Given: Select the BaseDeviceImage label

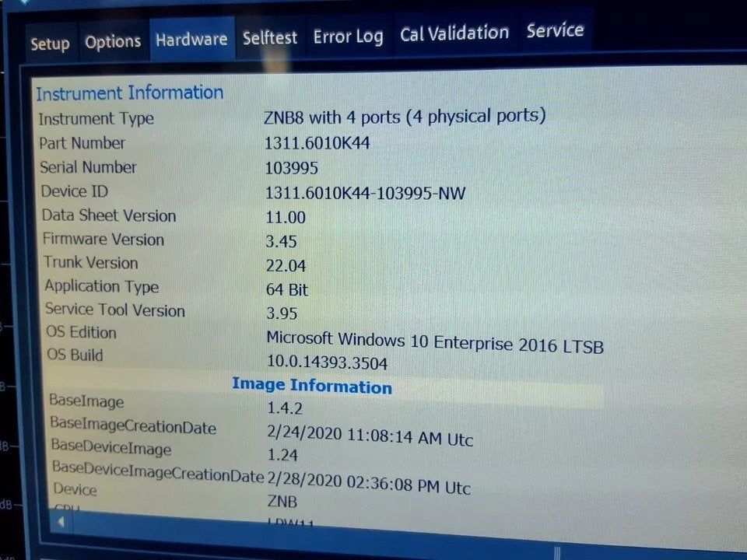Looking at the screenshot, I should [x=111, y=446].
